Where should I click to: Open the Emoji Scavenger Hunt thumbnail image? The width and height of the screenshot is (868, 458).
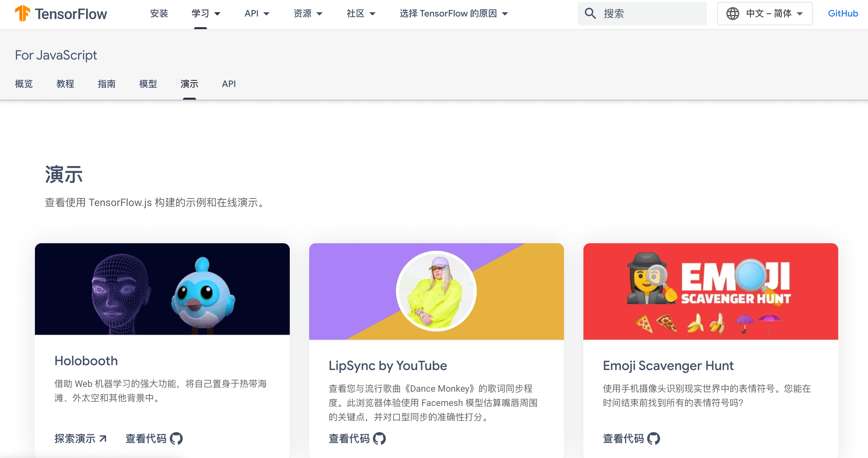click(711, 291)
